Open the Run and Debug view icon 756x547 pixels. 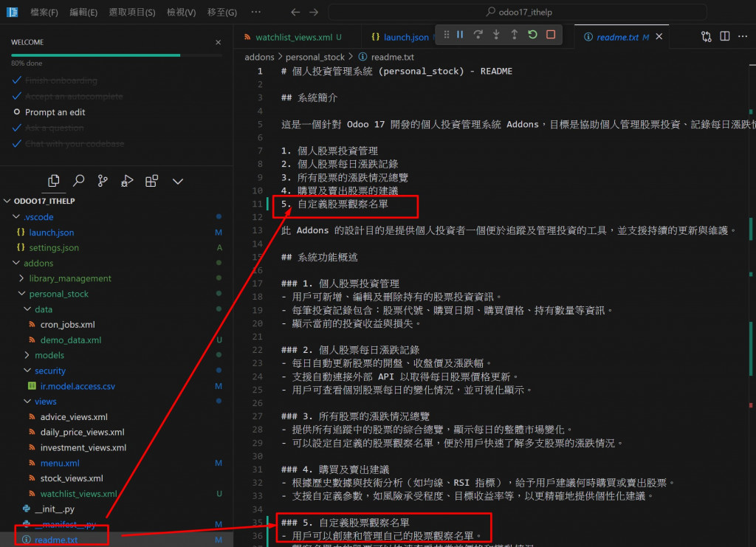click(127, 181)
